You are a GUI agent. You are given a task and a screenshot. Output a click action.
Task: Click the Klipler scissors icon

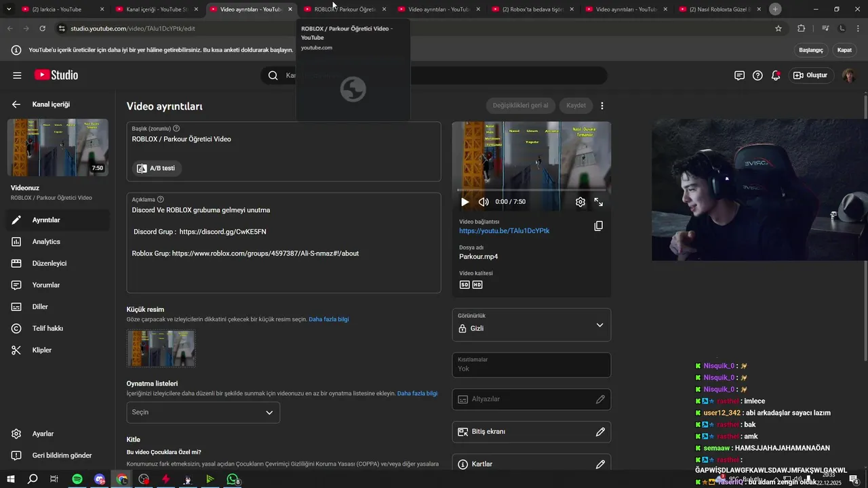(x=16, y=350)
